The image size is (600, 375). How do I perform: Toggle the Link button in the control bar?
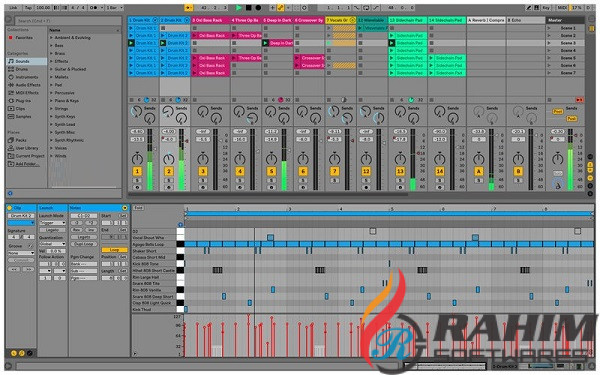tap(13, 7)
